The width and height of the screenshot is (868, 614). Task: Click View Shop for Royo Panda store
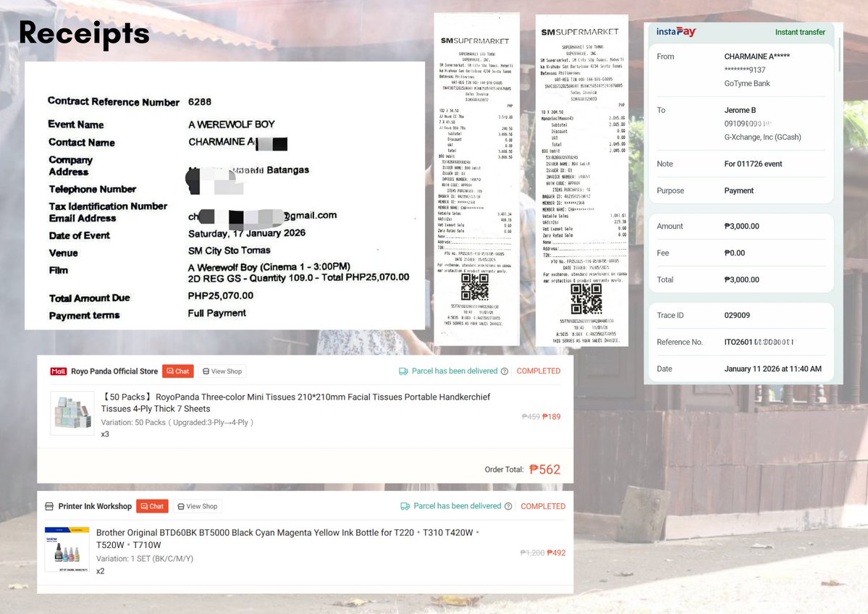(222, 371)
